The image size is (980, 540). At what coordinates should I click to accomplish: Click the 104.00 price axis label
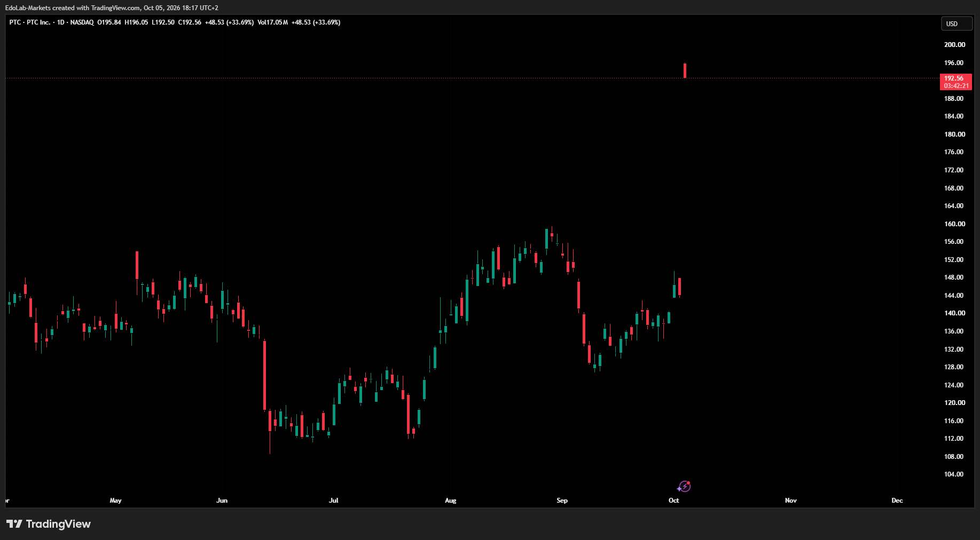[954, 474]
